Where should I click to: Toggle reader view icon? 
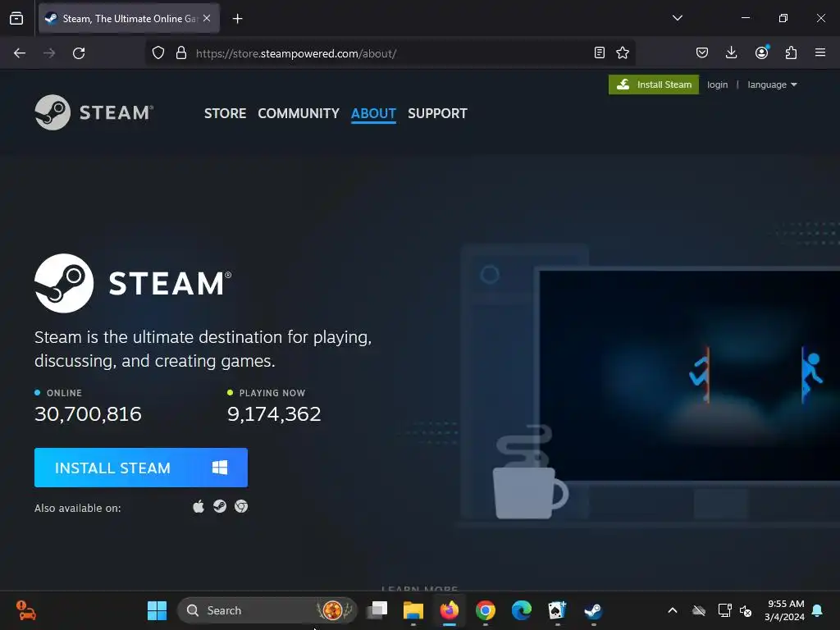[x=600, y=52]
